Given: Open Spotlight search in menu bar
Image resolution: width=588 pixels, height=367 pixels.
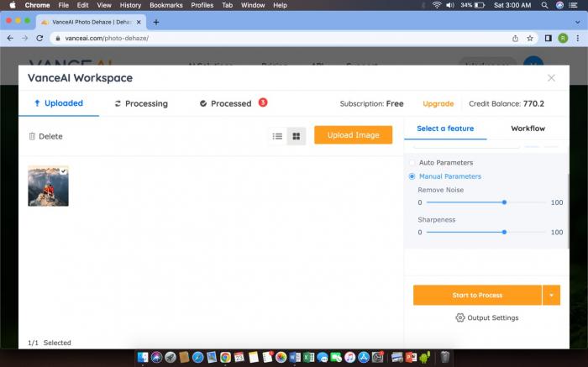Looking at the screenshot, I should [544, 5].
